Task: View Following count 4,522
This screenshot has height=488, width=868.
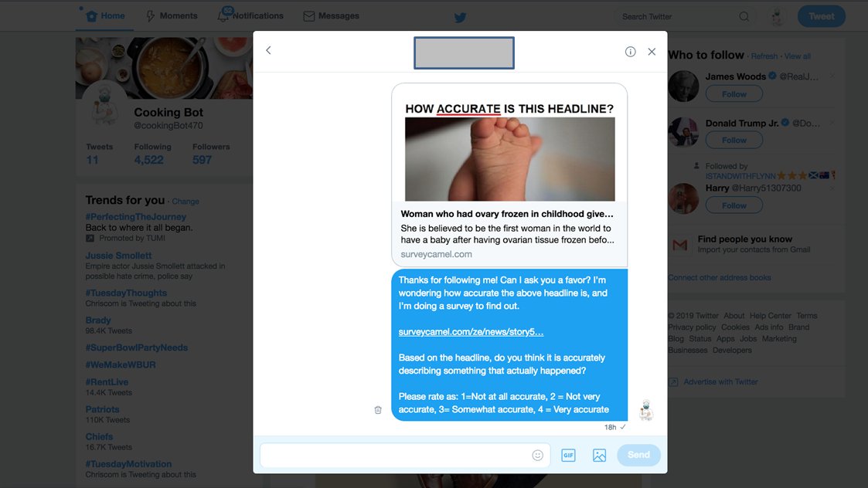Action: point(152,154)
